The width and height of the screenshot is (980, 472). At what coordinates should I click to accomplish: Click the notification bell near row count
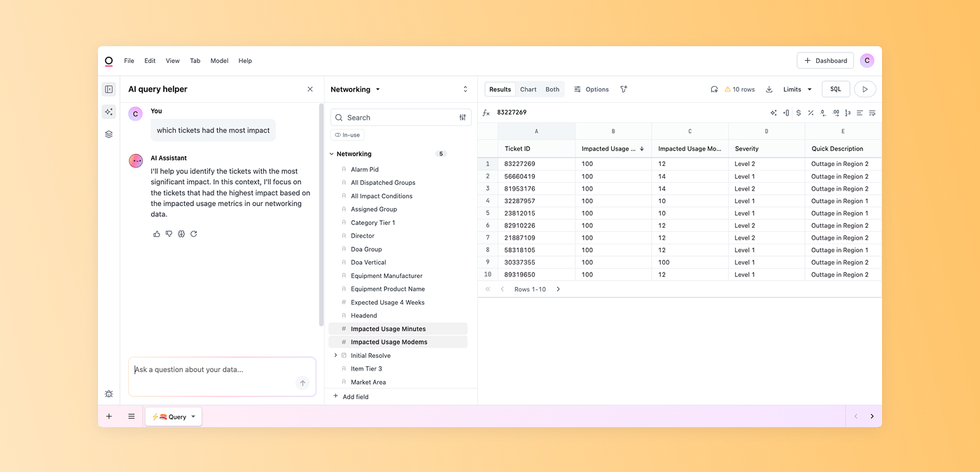[714, 89]
